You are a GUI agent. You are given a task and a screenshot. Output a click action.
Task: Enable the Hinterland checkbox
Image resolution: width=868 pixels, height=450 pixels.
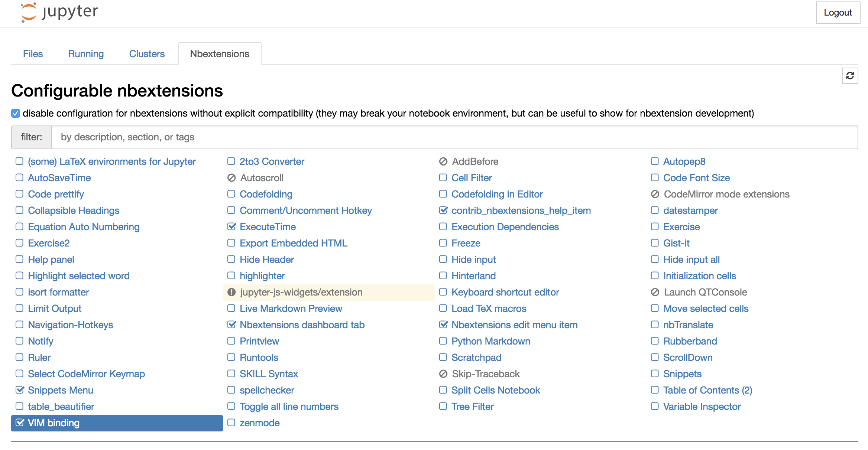tap(443, 275)
